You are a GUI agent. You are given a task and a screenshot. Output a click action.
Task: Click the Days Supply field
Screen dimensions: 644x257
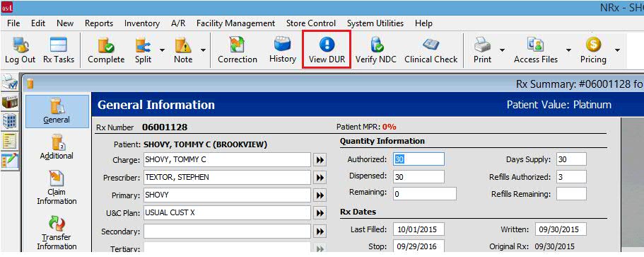(x=571, y=159)
